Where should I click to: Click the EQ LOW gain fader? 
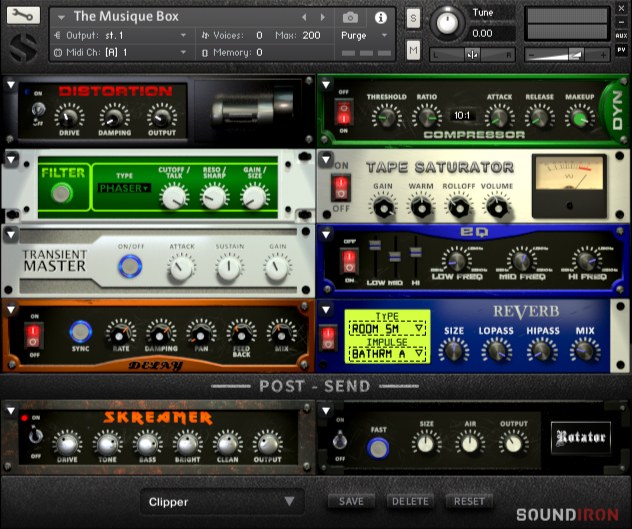[x=375, y=246]
